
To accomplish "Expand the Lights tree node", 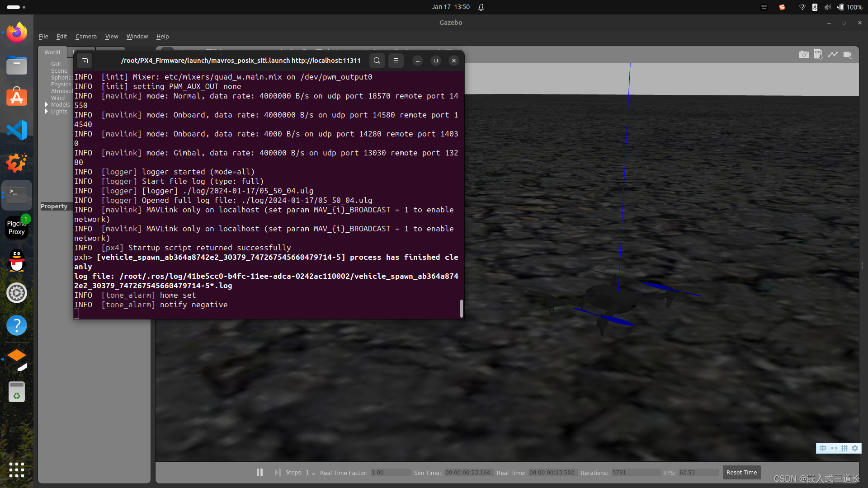I will 47,112.
